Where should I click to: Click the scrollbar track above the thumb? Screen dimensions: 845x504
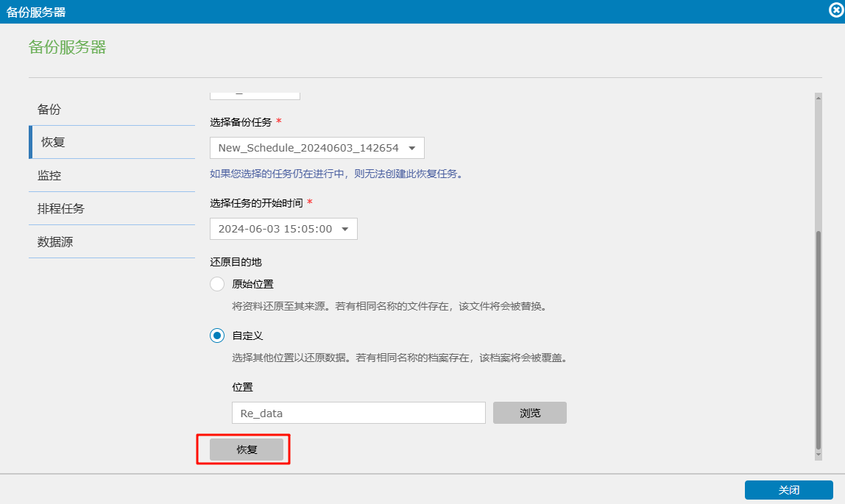(818, 162)
